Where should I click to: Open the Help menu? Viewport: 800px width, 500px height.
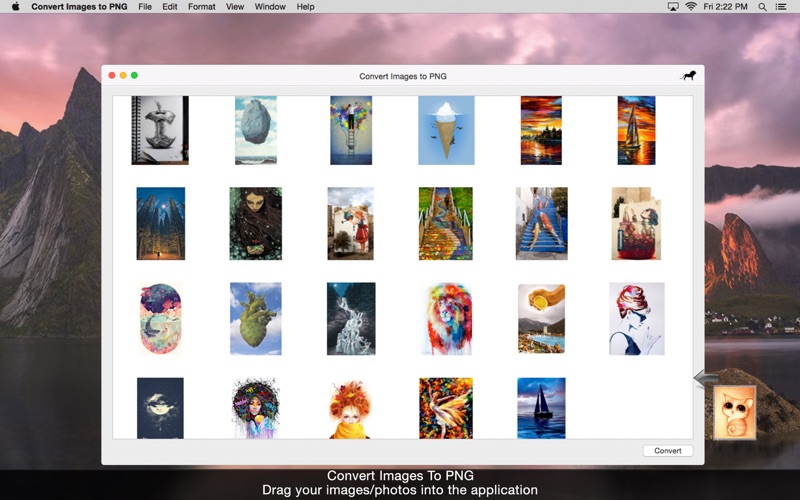[305, 7]
